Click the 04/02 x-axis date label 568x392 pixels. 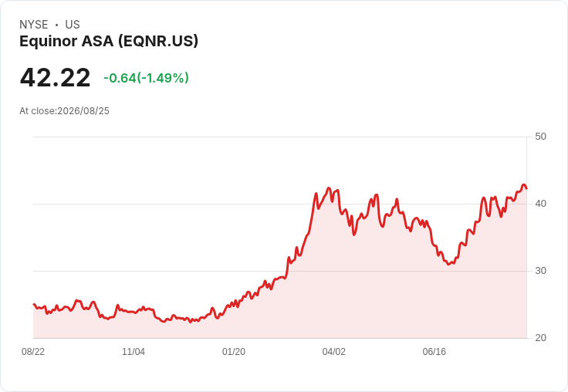pos(334,351)
